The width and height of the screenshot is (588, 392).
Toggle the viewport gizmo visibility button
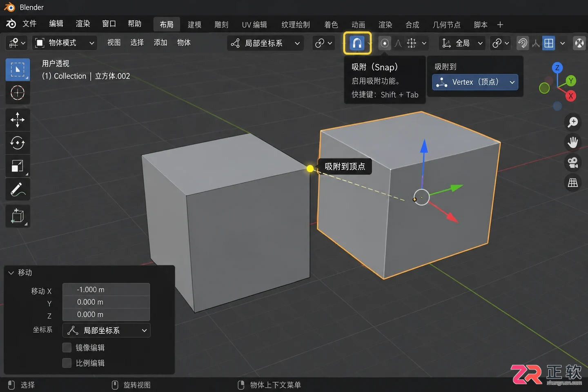522,43
